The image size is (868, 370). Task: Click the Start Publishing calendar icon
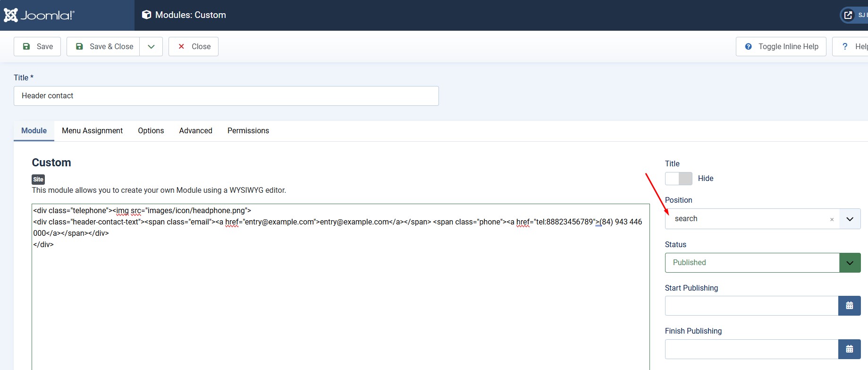coord(849,306)
